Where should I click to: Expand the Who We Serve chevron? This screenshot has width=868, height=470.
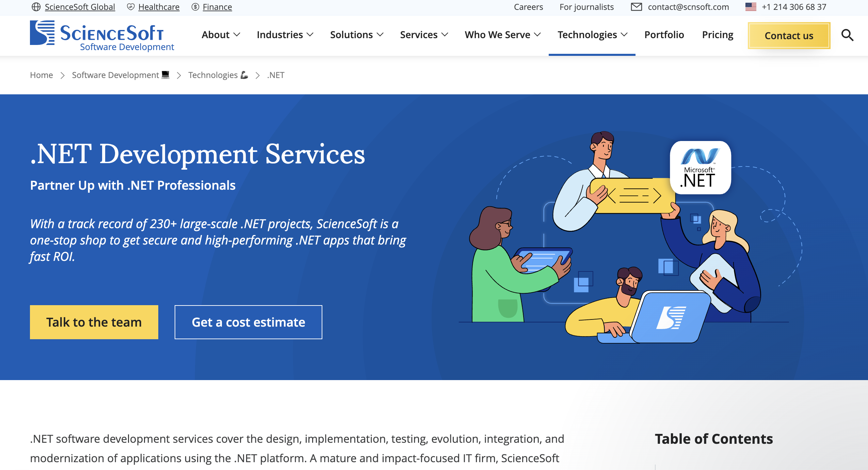click(537, 35)
